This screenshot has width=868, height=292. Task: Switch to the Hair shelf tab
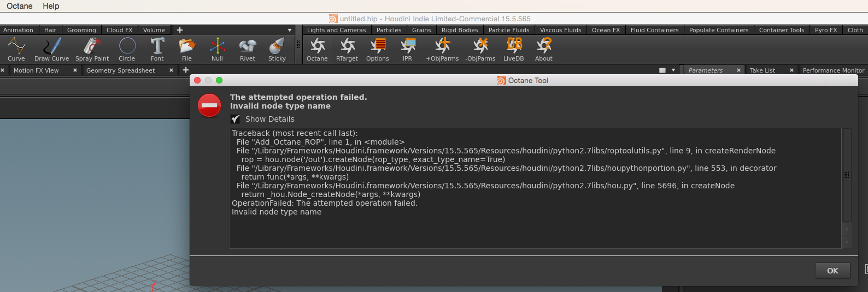pos(50,30)
